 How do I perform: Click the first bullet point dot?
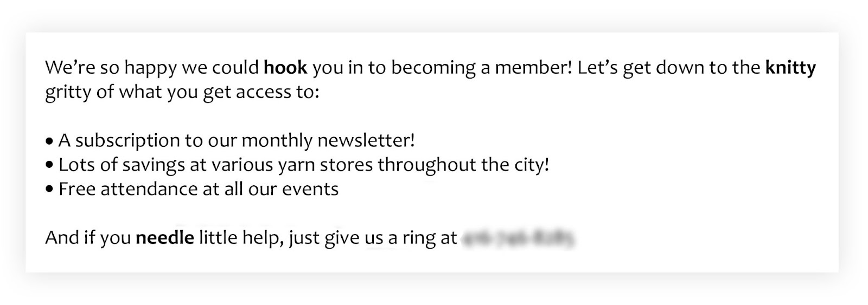[50, 142]
